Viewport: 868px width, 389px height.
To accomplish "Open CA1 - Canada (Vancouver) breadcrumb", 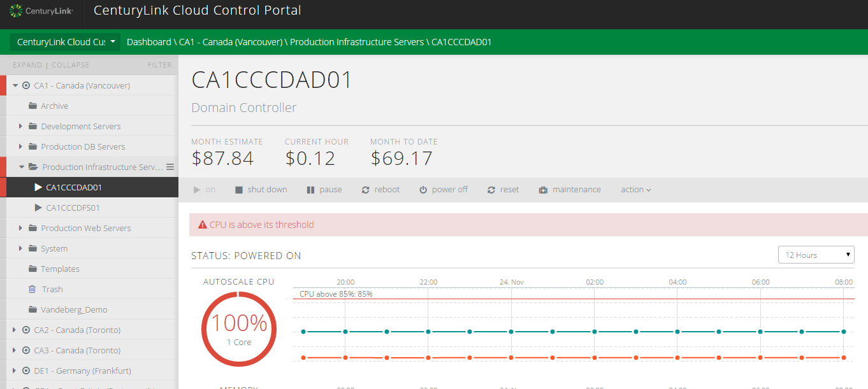I will [x=231, y=42].
